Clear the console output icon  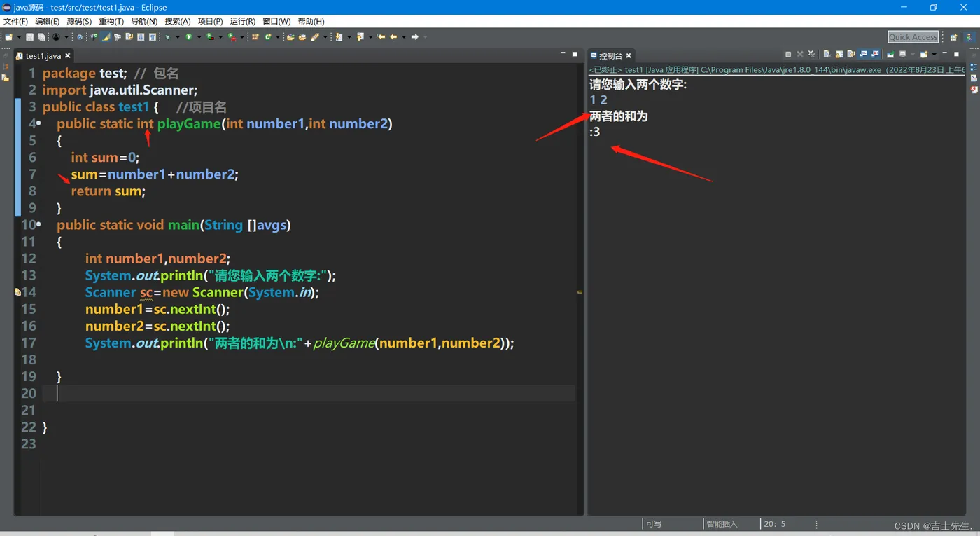[827, 54]
